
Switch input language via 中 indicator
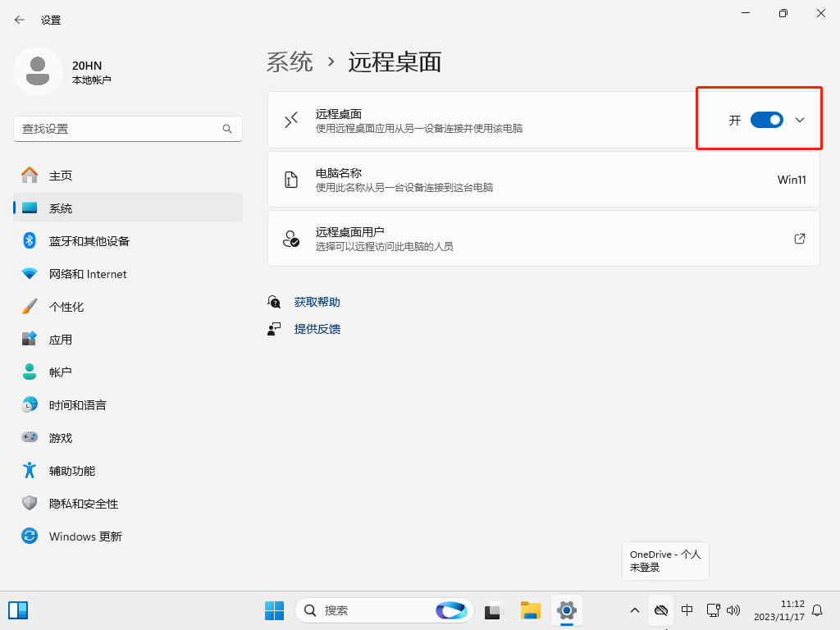pos(687,610)
